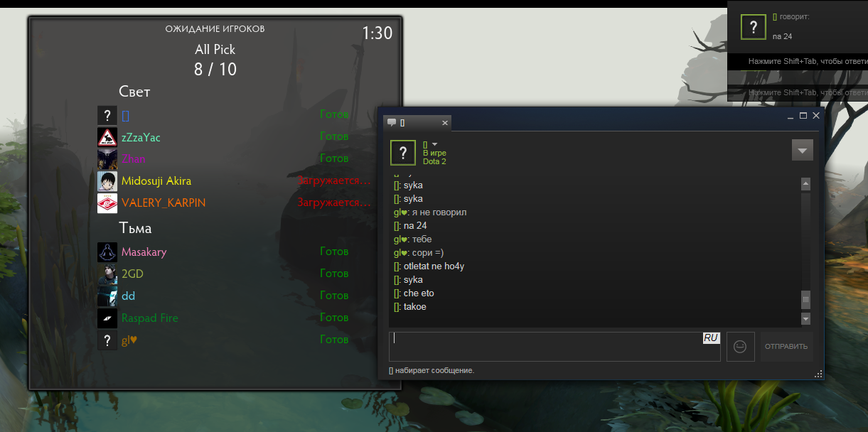The height and width of the screenshot is (432, 868).
Task: Click the notification popup avatar icon
Action: 754,26
